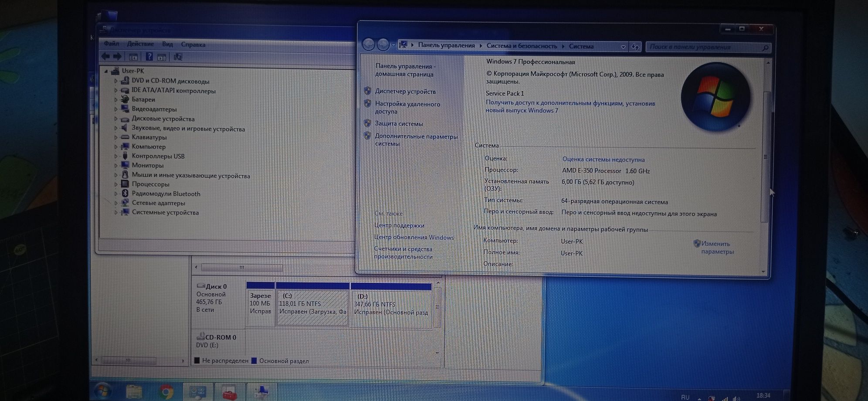This screenshot has height=401, width=868.
Task: Open the Вид menu
Action: (x=167, y=44)
